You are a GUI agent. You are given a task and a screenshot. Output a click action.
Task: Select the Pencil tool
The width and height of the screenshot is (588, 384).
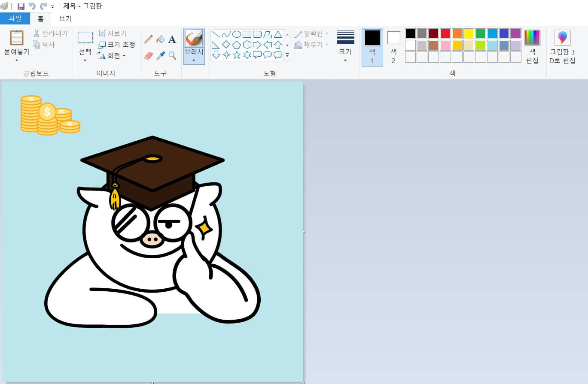tap(149, 39)
